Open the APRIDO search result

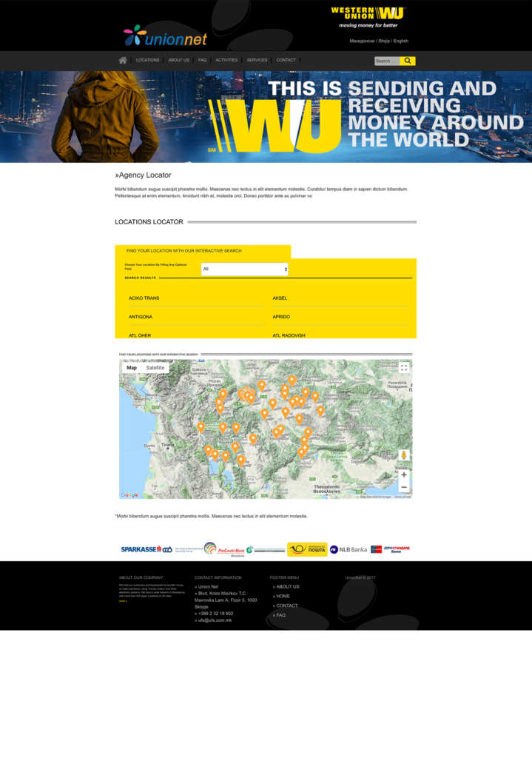[x=281, y=317]
